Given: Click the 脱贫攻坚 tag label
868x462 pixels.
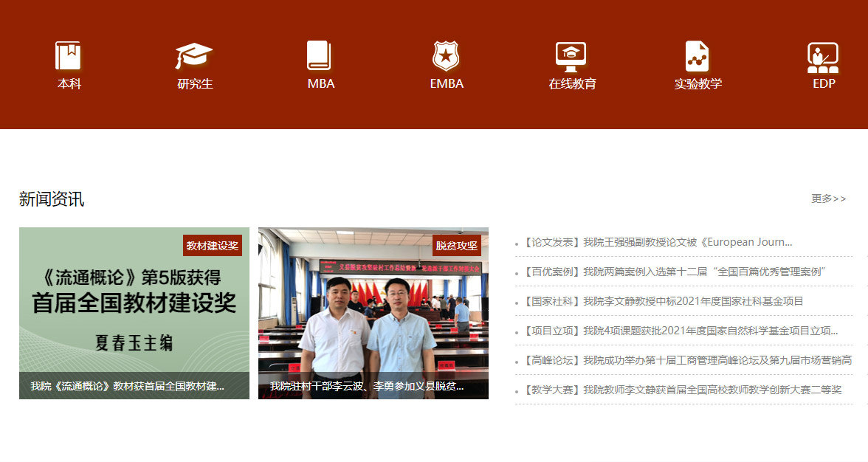Looking at the screenshot, I should coord(456,246).
